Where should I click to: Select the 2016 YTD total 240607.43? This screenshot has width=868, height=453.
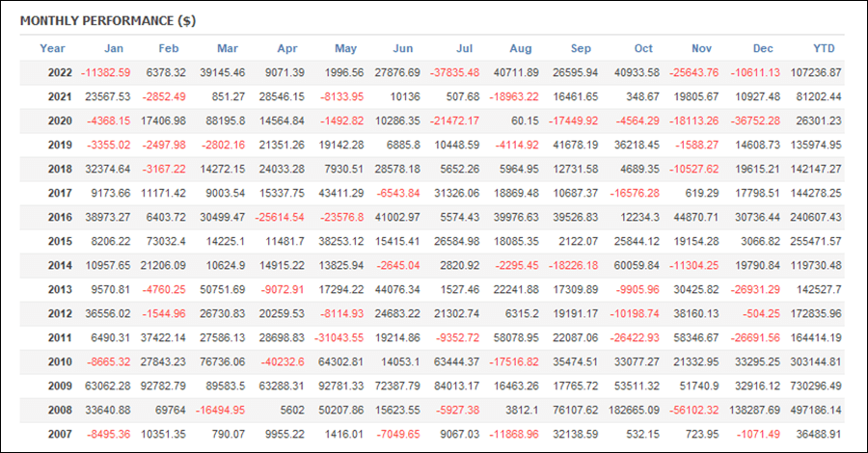click(815, 218)
